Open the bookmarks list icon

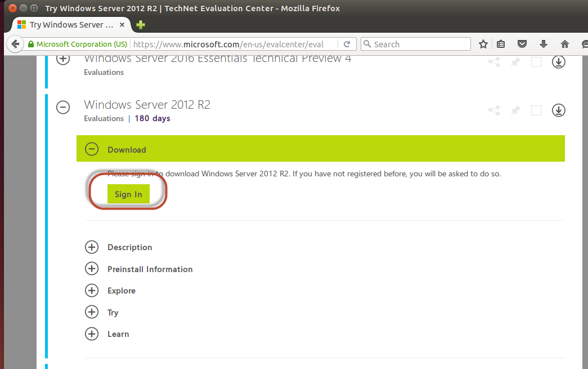click(x=501, y=45)
